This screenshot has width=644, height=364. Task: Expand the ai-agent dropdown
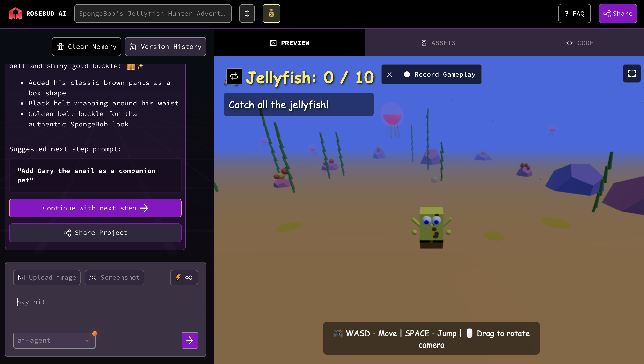click(54, 340)
